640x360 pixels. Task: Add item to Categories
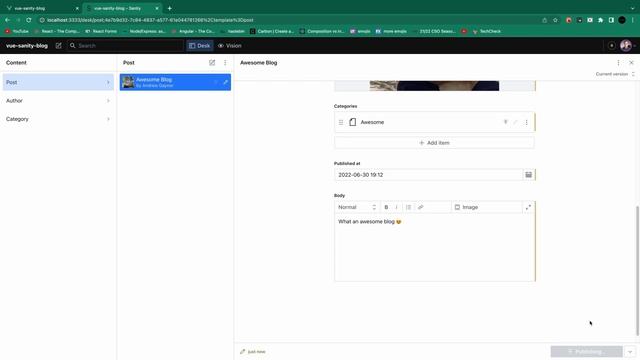(434, 143)
